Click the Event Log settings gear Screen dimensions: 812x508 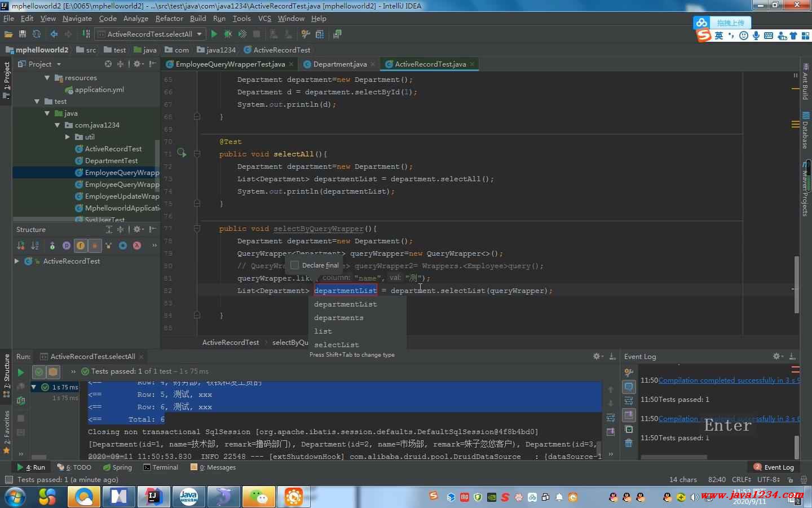(x=778, y=356)
